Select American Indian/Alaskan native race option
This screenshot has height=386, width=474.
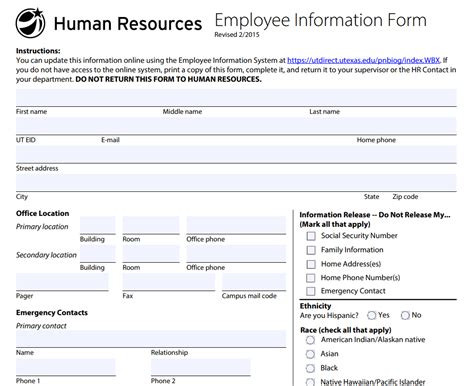310,340
